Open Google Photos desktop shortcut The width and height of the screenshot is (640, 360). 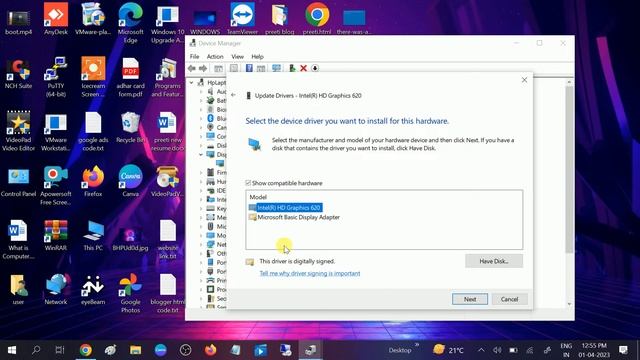pos(130,293)
